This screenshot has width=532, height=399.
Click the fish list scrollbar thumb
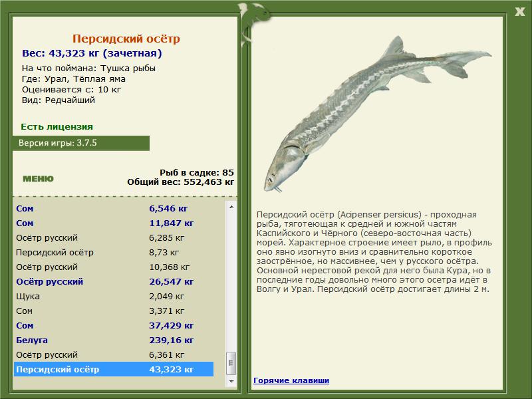coord(231,363)
